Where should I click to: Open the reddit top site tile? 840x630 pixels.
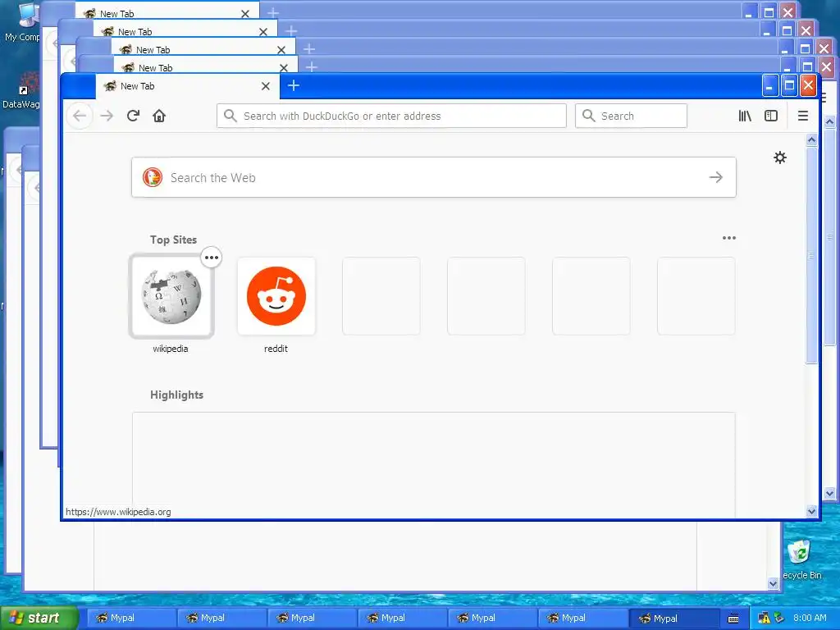276,296
